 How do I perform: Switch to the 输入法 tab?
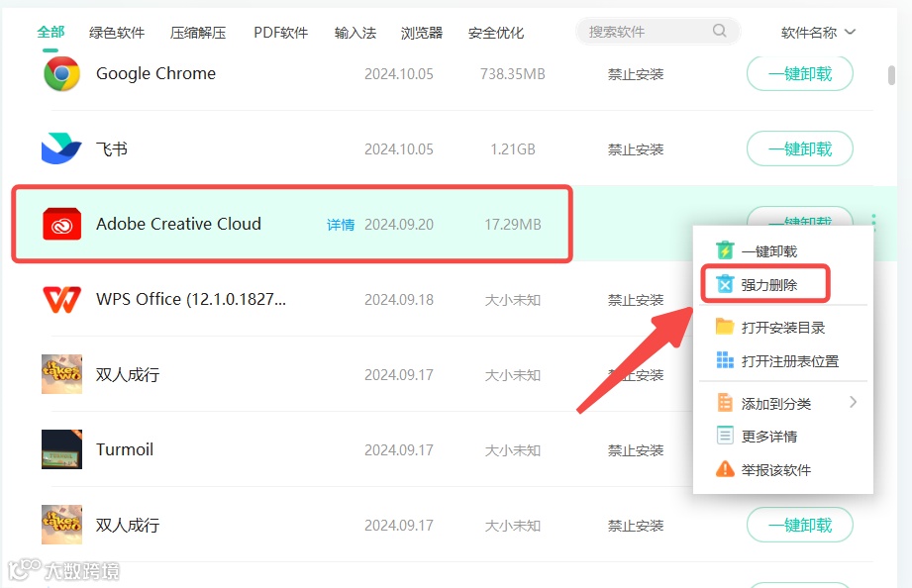click(x=355, y=33)
